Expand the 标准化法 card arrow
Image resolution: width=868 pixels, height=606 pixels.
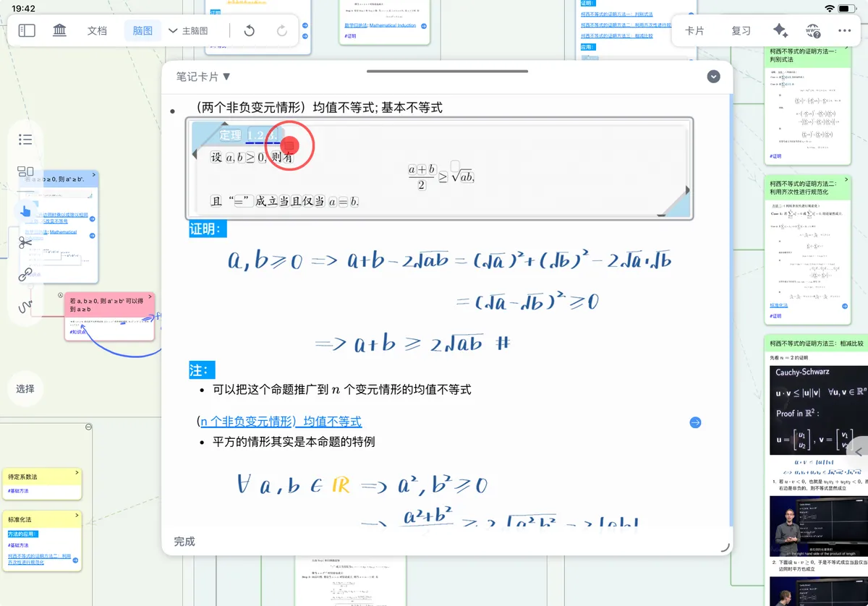tap(77, 515)
